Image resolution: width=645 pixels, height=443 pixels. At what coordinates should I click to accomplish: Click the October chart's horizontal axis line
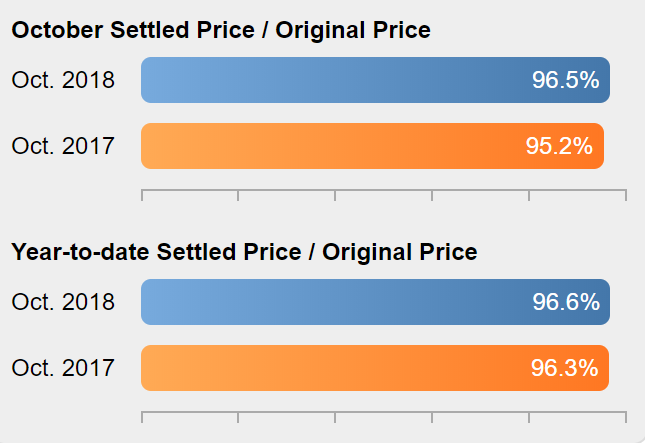pyautogui.click(x=384, y=190)
